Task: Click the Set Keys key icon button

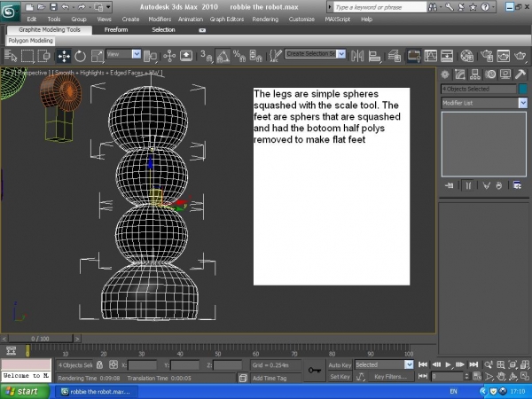Action: tap(315, 370)
